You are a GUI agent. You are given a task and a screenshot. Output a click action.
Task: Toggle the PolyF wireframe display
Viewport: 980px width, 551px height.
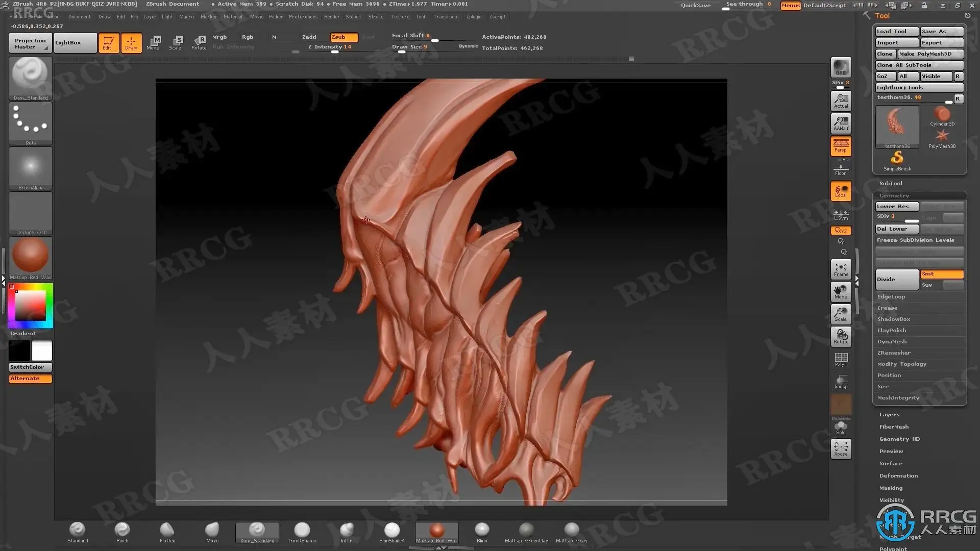coord(841,359)
